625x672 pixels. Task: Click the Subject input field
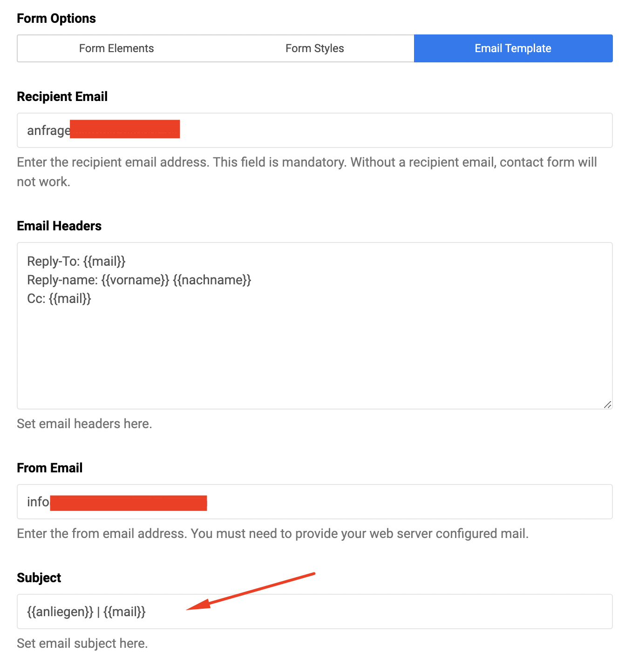click(x=373, y=612)
